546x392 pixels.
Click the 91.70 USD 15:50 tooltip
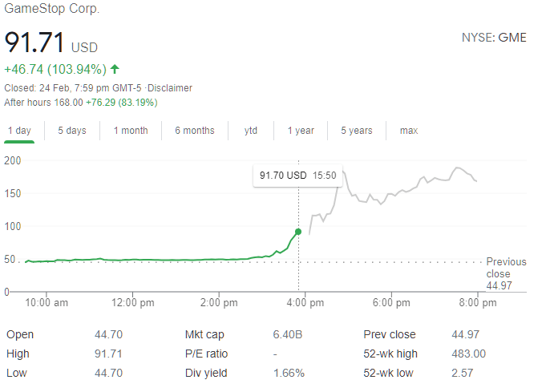(297, 176)
